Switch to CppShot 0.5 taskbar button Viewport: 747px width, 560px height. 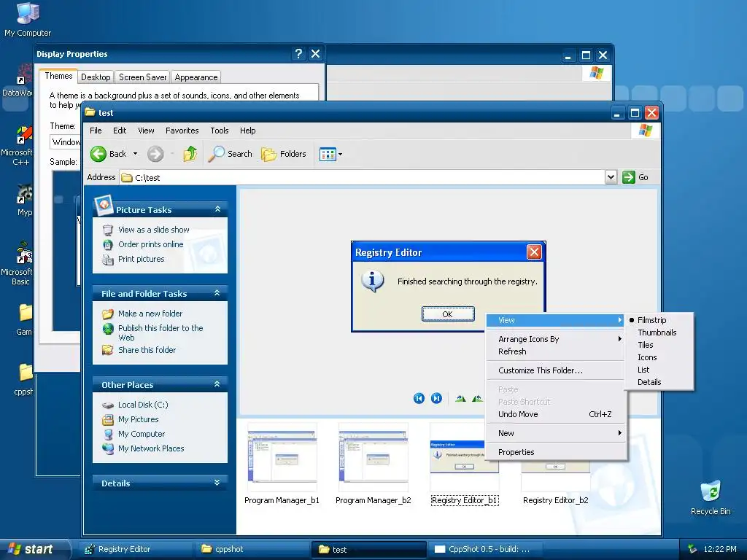click(484, 550)
